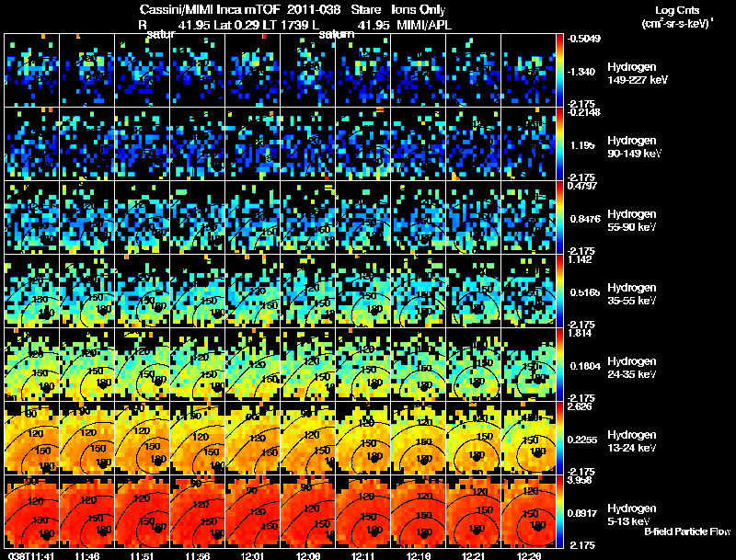The image size is (736, 560).
Task: Click the Hydrogen 24-35 keV row label
Action: [631, 368]
